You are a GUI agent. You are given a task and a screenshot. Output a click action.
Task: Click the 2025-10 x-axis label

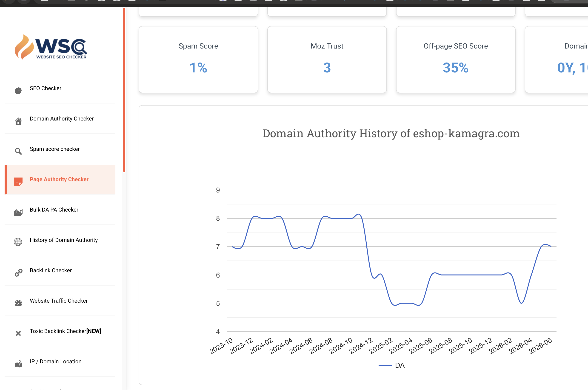(x=460, y=345)
